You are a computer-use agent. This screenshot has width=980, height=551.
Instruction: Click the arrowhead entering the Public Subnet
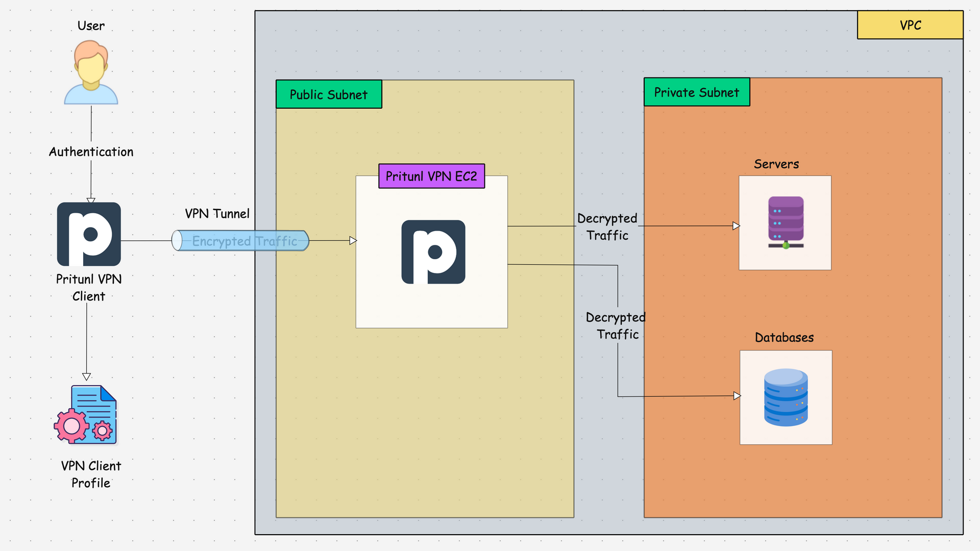(354, 240)
